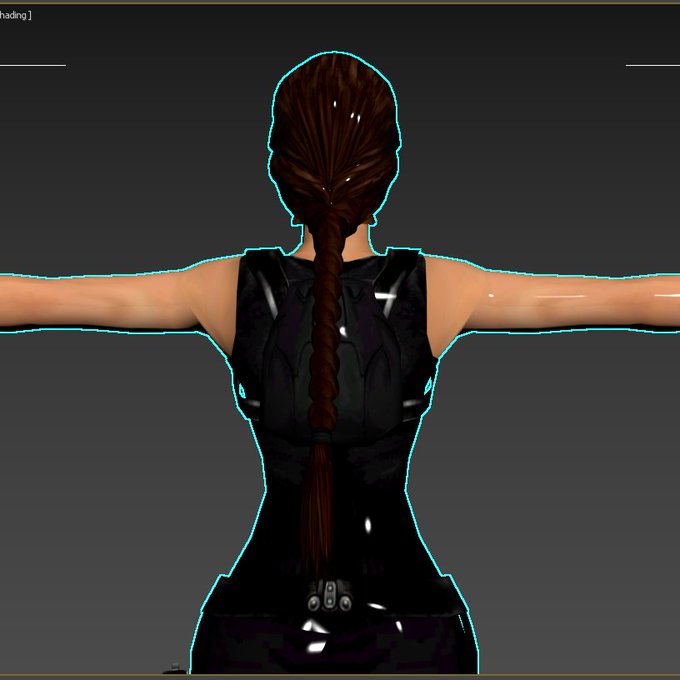Open the viewport shading label menu
The height and width of the screenshot is (680, 680).
point(15,16)
